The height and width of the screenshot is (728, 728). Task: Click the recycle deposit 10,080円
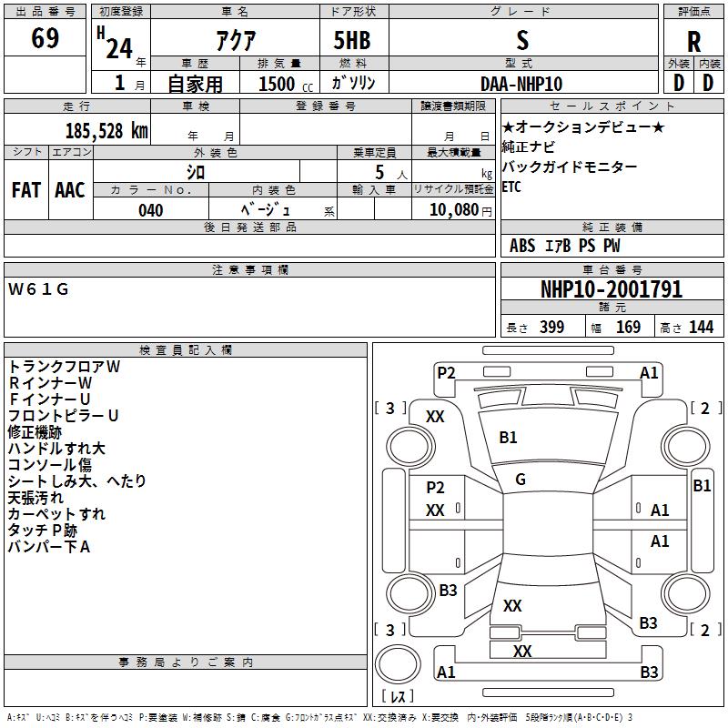click(x=460, y=210)
